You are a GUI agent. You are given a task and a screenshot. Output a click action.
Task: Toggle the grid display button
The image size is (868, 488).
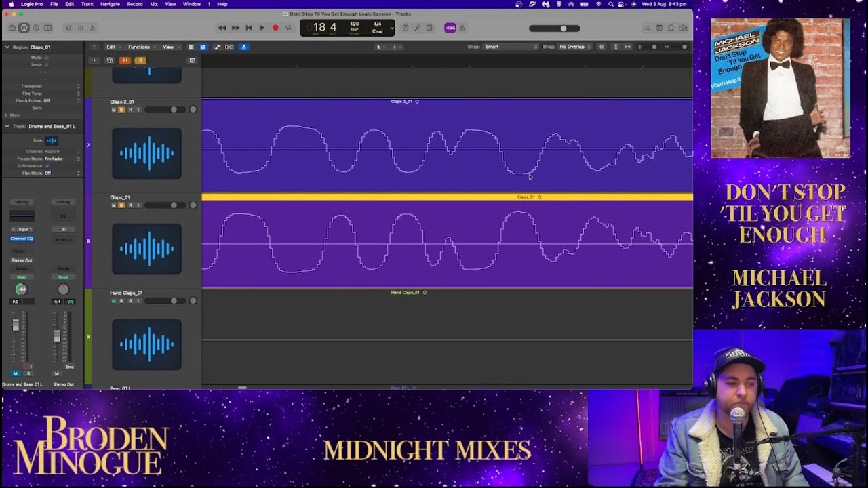191,47
